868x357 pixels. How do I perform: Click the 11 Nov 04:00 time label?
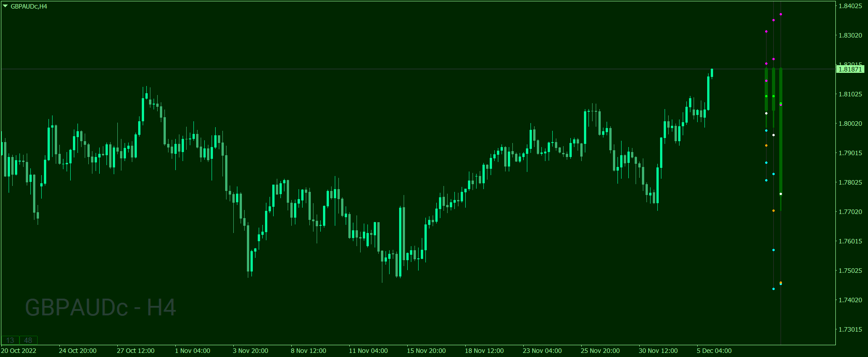tap(368, 351)
